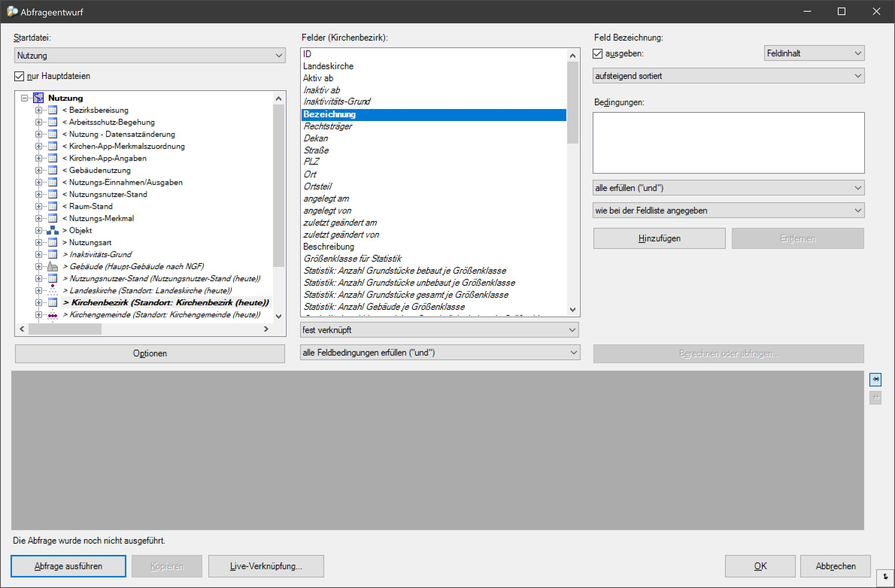895x588 pixels.
Task: Click the Nutzungsnutzer-Stand (heute) table icon
Action: click(x=53, y=279)
